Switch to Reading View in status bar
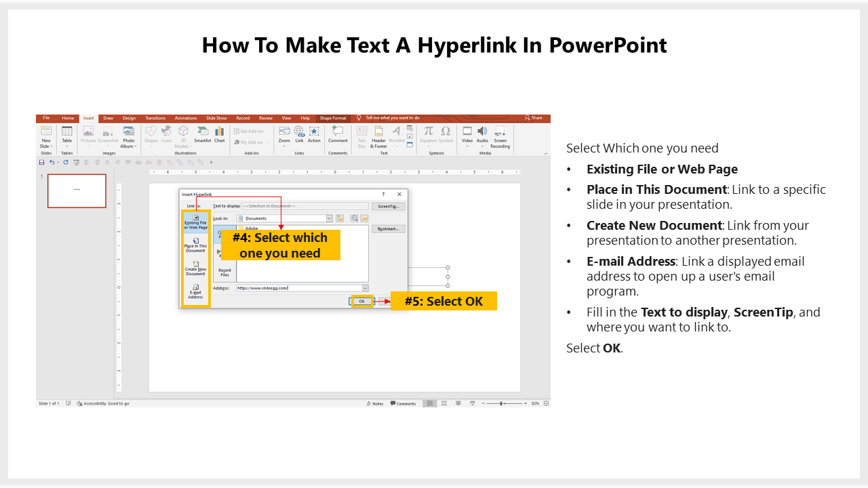This screenshot has height=488, width=868. (458, 403)
